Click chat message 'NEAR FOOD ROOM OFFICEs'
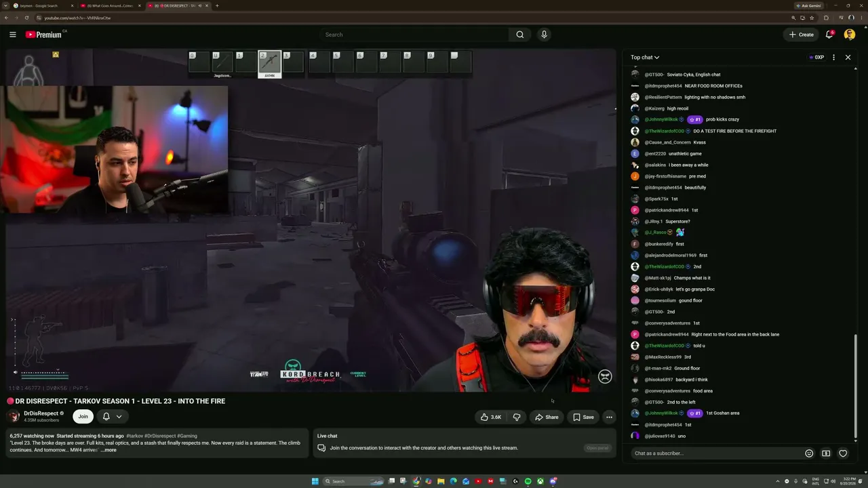Viewport: 868px width, 488px height. click(713, 86)
